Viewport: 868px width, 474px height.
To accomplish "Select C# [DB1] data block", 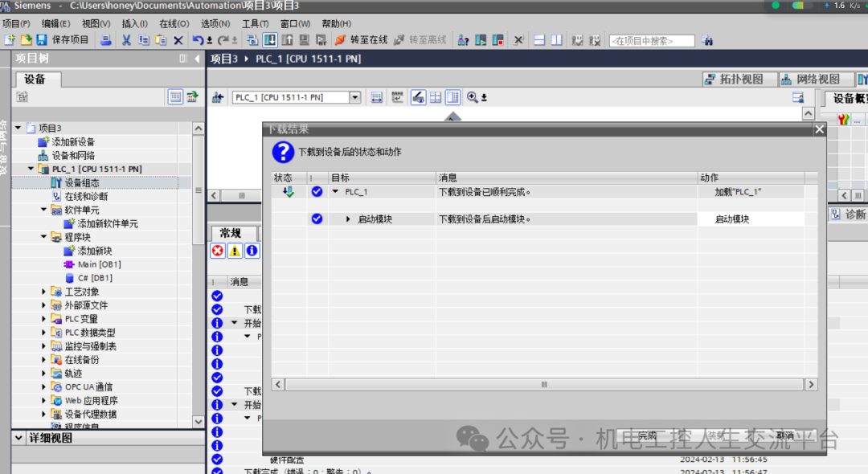I will [95, 278].
